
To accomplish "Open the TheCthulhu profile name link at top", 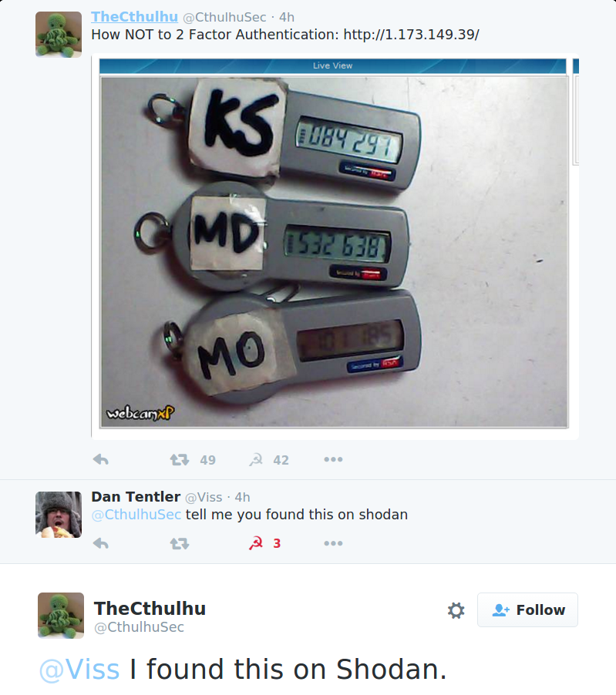I will pyautogui.click(x=134, y=16).
